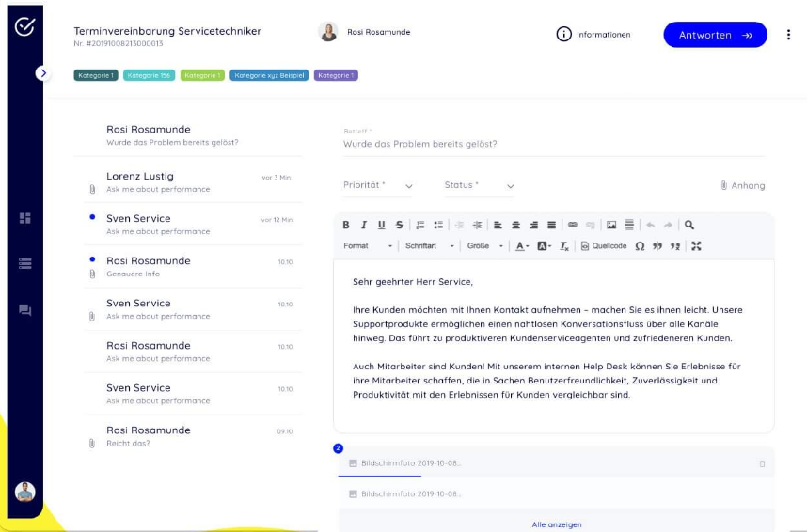Click the Alle anzeigen link

(556, 524)
